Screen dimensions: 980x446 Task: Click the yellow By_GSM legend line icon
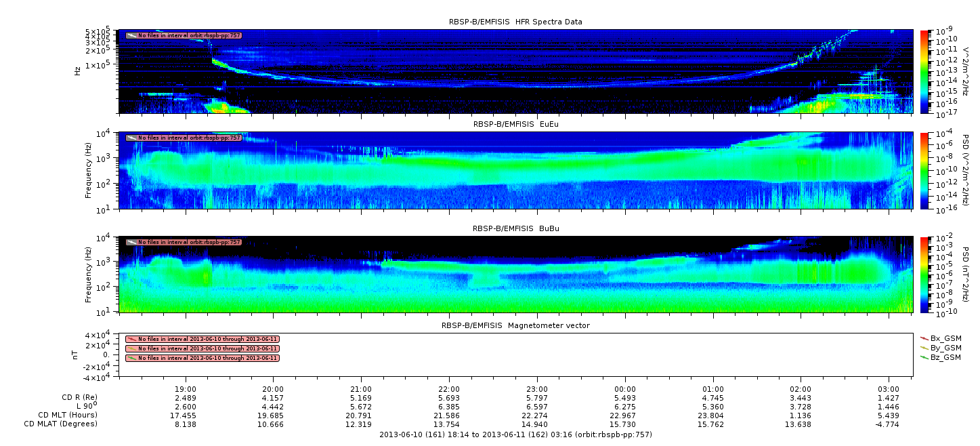[x=924, y=347]
